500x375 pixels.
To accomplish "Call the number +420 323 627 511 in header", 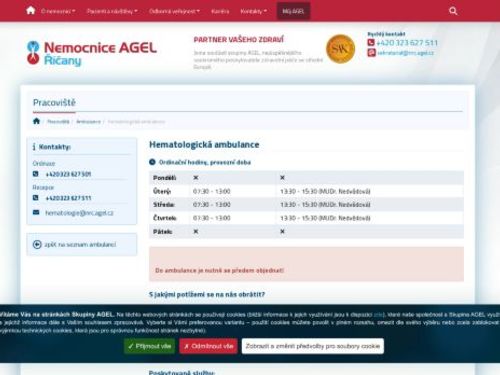I will (407, 43).
